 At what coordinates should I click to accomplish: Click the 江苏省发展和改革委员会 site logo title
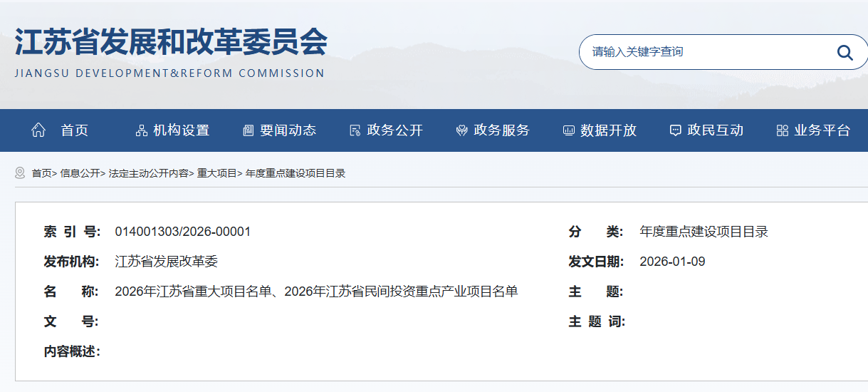(x=171, y=44)
